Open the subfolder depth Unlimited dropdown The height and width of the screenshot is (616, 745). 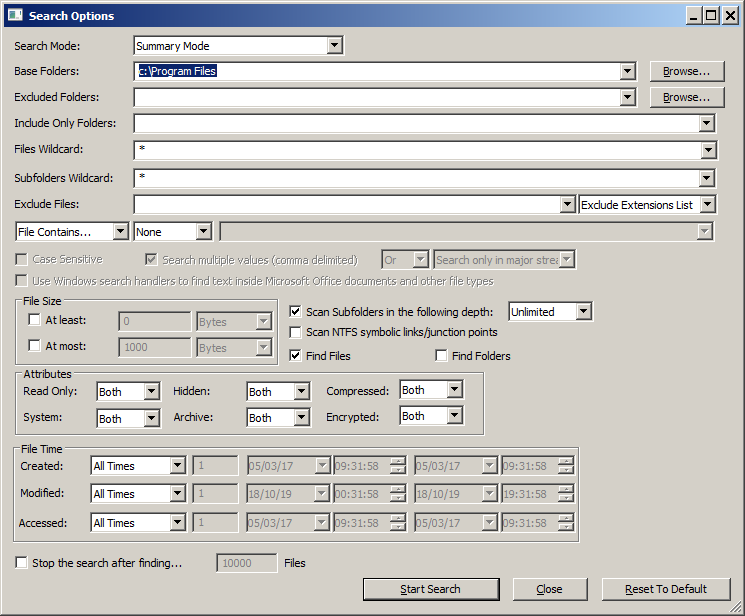click(x=583, y=312)
